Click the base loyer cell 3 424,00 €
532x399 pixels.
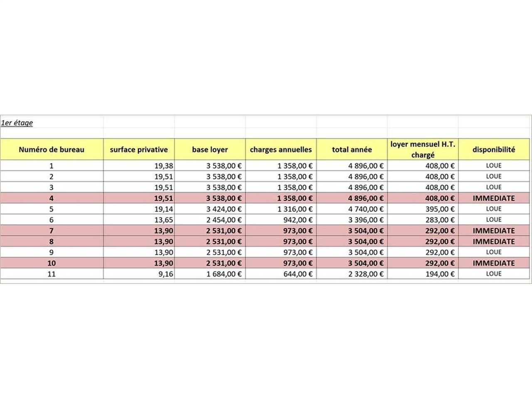point(224,209)
